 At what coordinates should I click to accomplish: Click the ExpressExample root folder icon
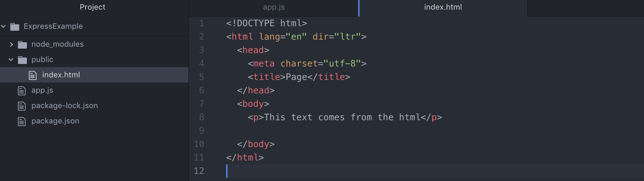(15, 27)
